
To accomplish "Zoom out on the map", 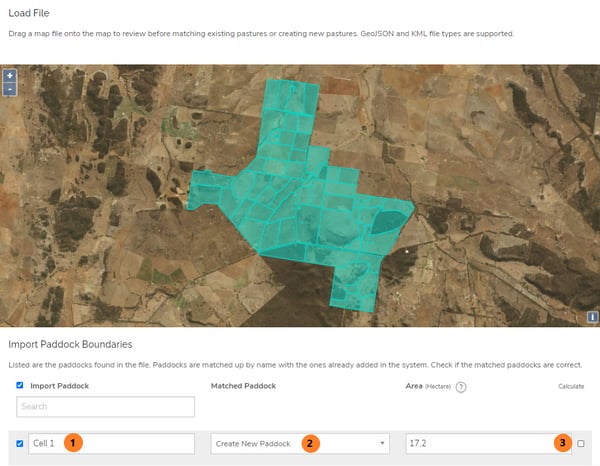I will 10,89.
